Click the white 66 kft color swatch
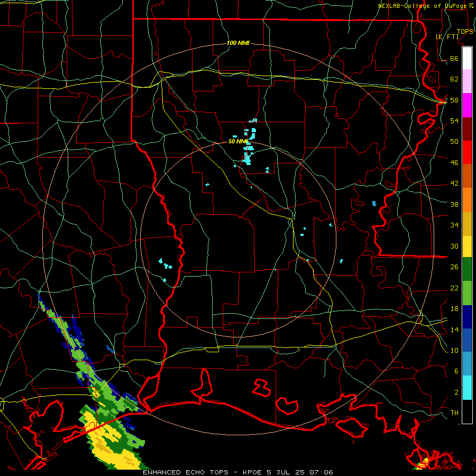 click(x=467, y=58)
